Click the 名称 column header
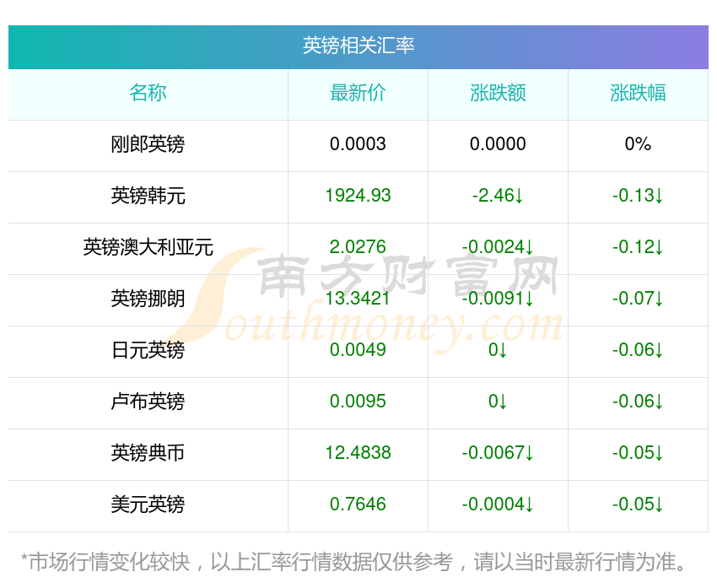Image resolution: width=717 pixels, height=588 pixels. (148, 93)
